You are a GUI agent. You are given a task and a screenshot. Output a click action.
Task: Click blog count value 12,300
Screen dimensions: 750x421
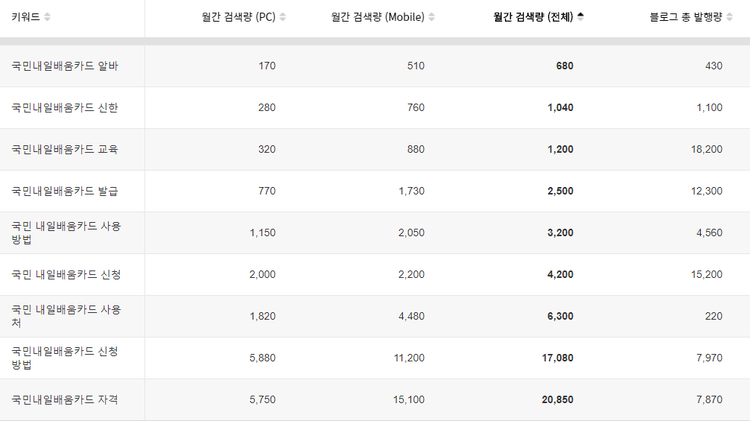coord(706,191)
